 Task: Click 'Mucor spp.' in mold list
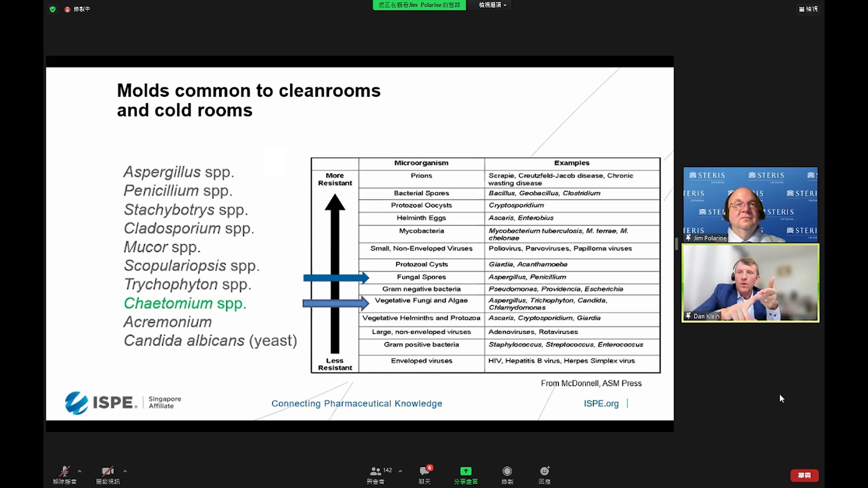point(162,247)
